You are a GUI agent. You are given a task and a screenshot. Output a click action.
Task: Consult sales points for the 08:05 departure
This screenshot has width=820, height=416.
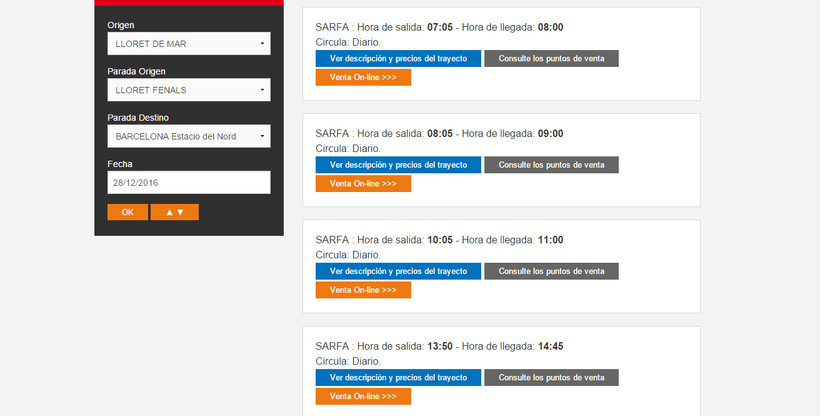tap(551, 165)
